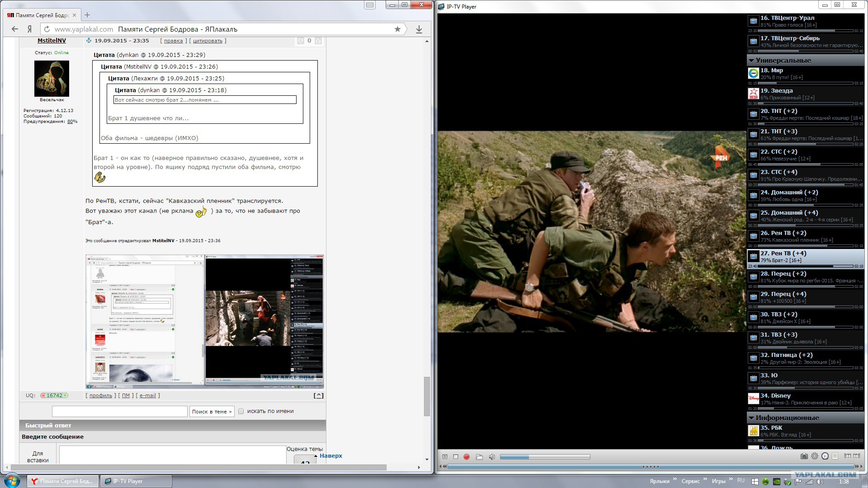
Task: Click the topic search input field
Action: tap(120, 411)
